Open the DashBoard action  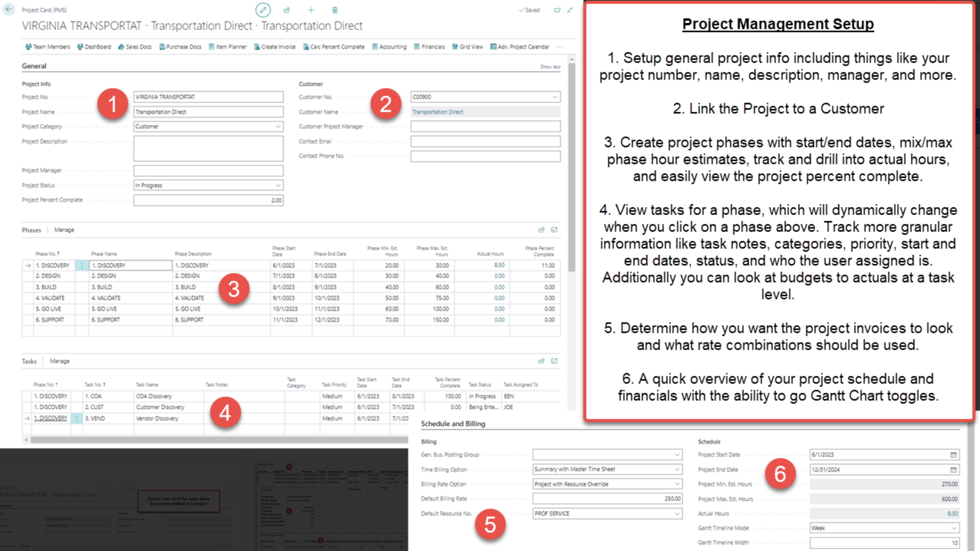point(94,47)
